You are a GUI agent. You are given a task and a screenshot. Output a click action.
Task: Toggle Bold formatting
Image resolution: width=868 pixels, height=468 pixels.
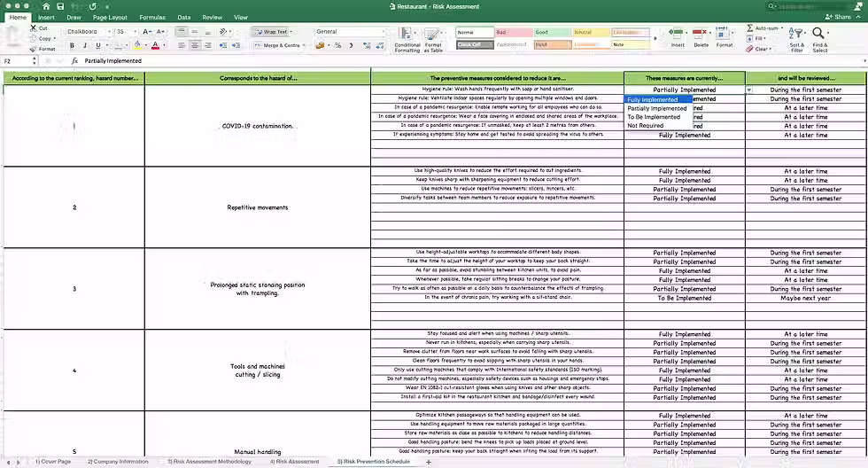pyautogui.click(x=72, y=45)
